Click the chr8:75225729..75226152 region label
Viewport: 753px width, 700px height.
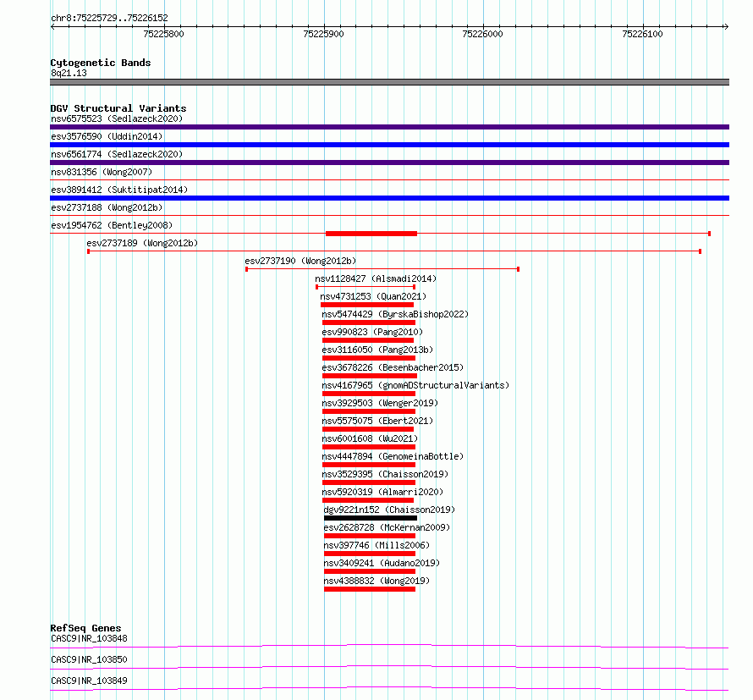coord(109,18)
